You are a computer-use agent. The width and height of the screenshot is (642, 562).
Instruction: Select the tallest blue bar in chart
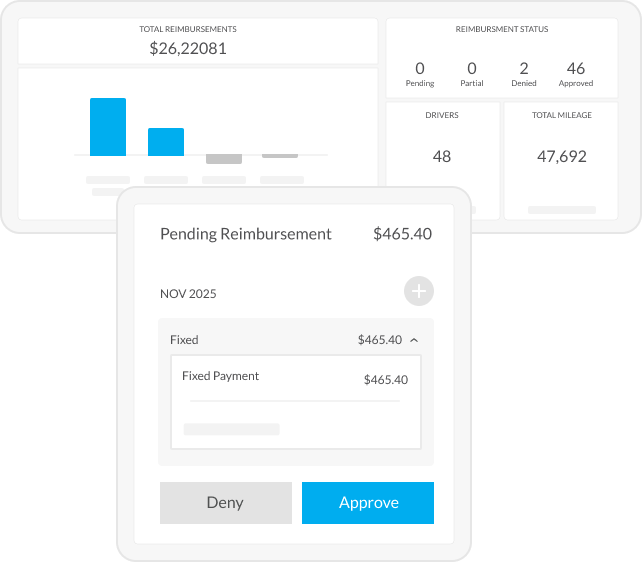[108, 127]
